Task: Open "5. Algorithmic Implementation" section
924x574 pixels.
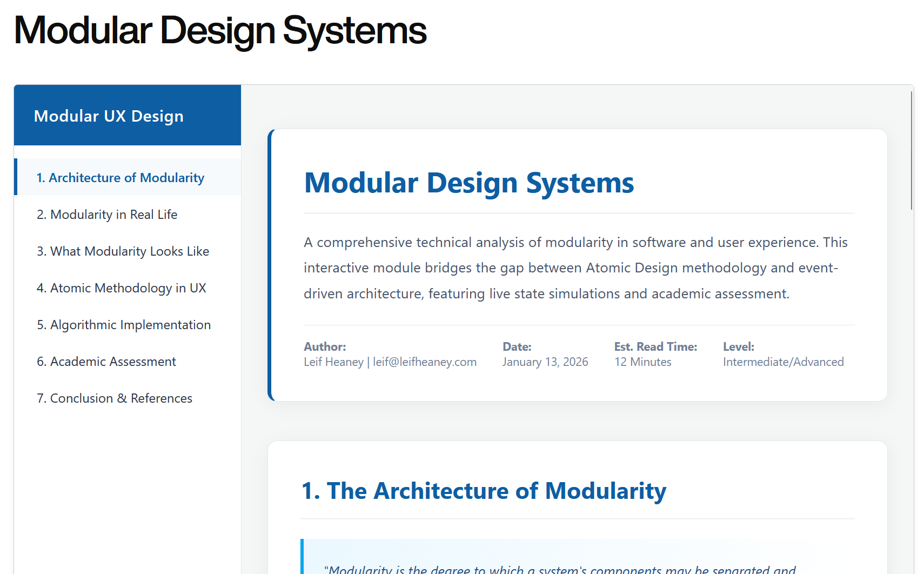Action: pyautogui.click(x=124, y=324)
